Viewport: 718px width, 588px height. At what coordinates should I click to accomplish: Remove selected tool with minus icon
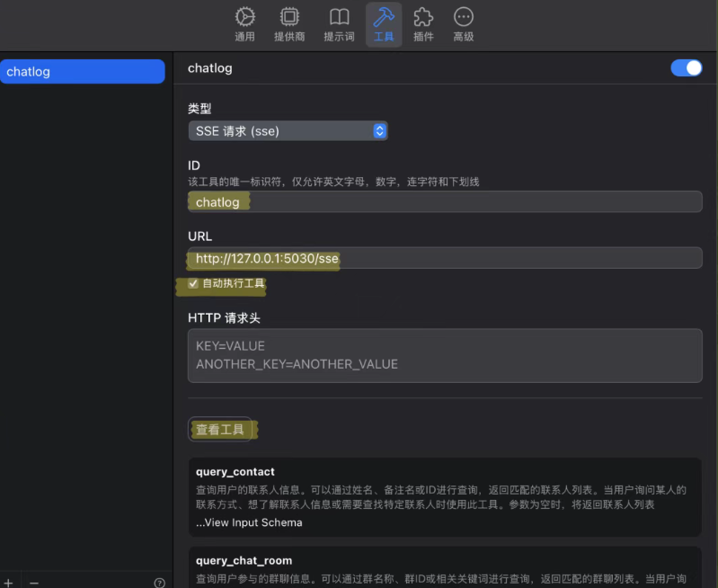34,583
